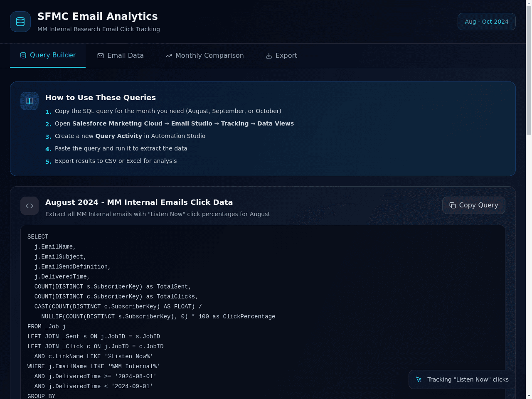Click the scrollbar up arrow
This screenshot has height=399, width=532.
[529, 3]
